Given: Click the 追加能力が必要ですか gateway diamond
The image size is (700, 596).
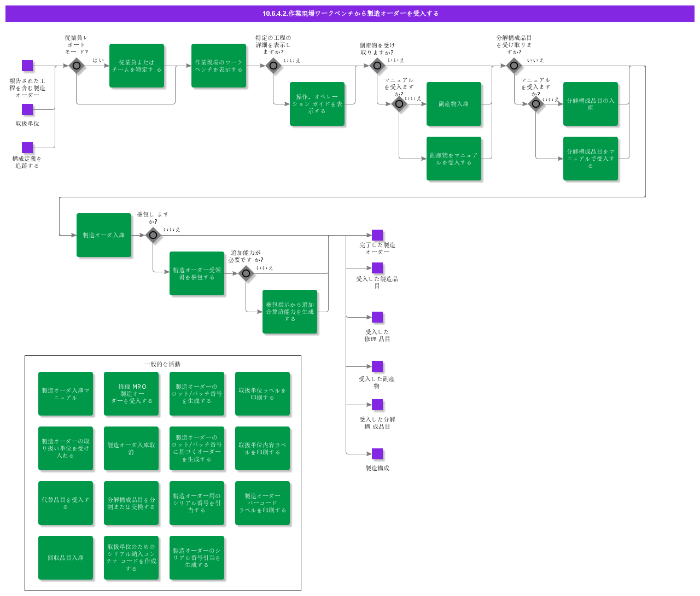Looking at the screenshot, I should point(246,273).
